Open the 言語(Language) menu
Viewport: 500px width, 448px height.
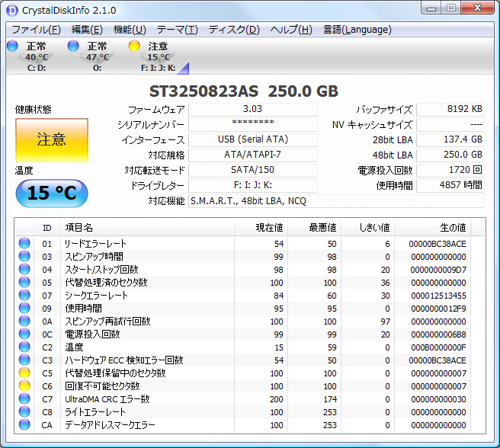(x=357, y=30)
